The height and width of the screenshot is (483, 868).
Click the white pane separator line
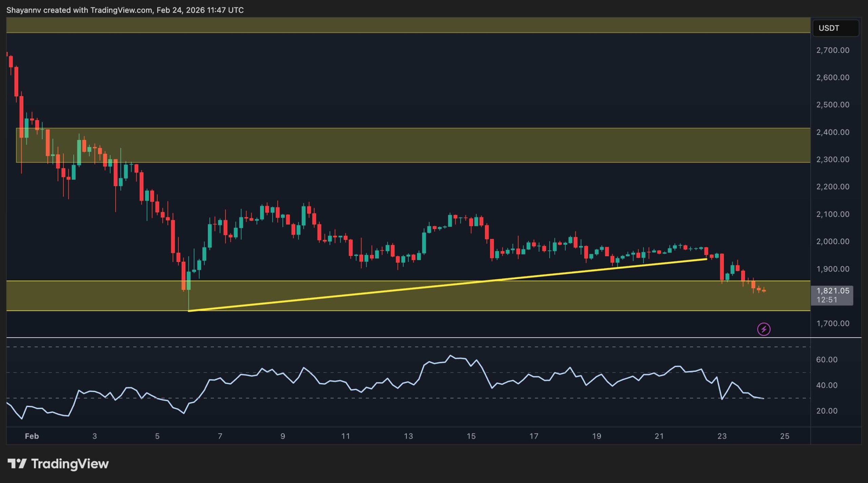[407, 338]
